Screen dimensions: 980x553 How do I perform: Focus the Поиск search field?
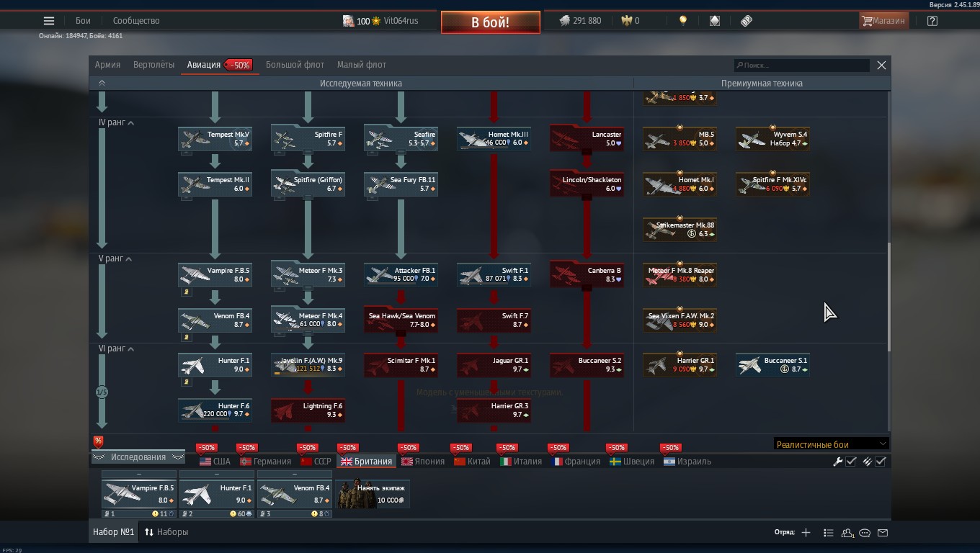point(801,66)
